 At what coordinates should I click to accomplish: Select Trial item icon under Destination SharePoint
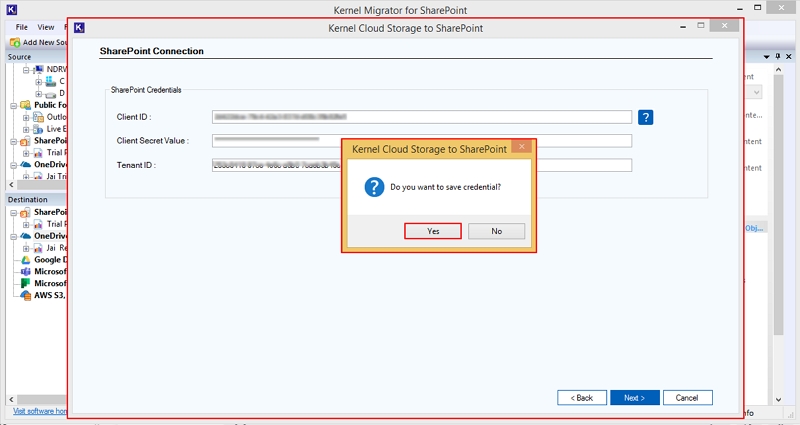point(38,224)
